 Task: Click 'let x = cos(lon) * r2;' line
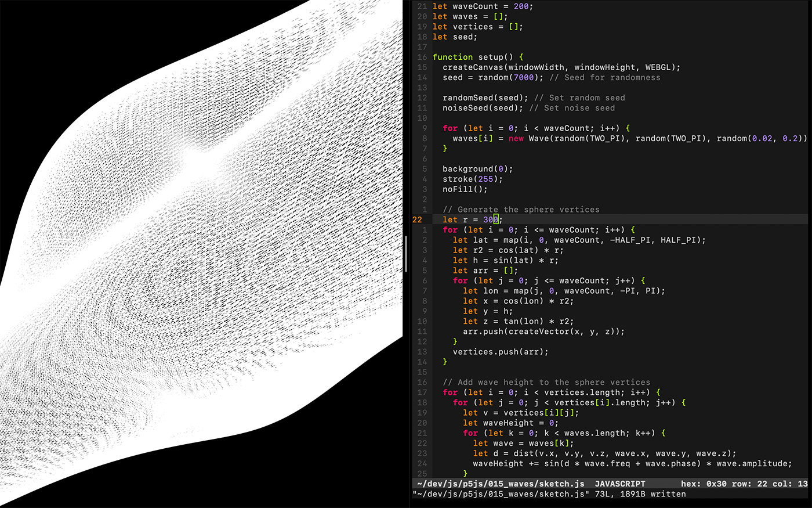pyautogui.click(x=519, y=301)
